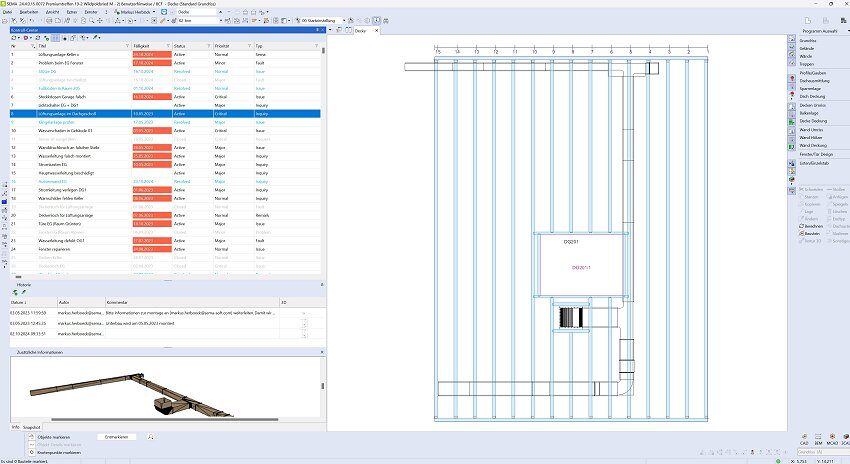Click the CAD icon at bottom right
Viewport: 850px width, 464px height.
(804, 439)
